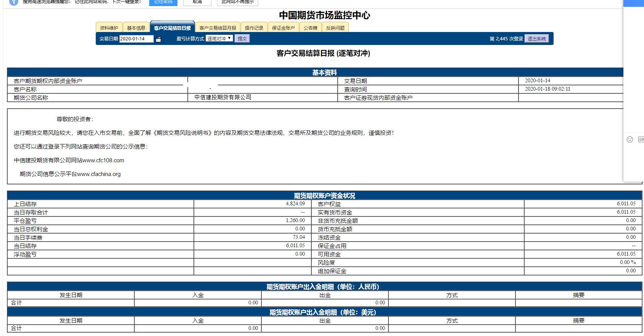This screenshot has height=336, width=644.
Task: Click the 风险度 value 0.00 %
Action: [628, 262]
